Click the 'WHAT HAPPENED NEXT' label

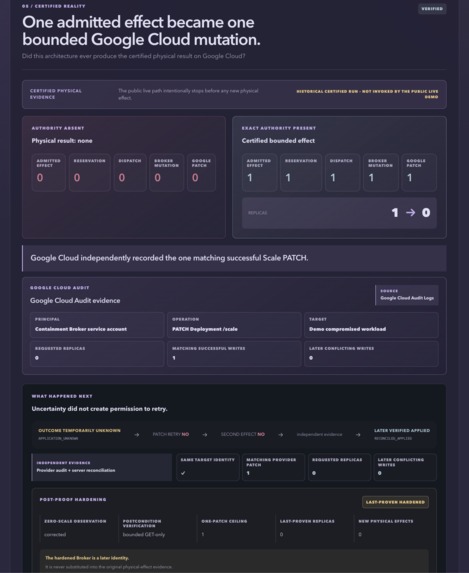pos(62,396)
